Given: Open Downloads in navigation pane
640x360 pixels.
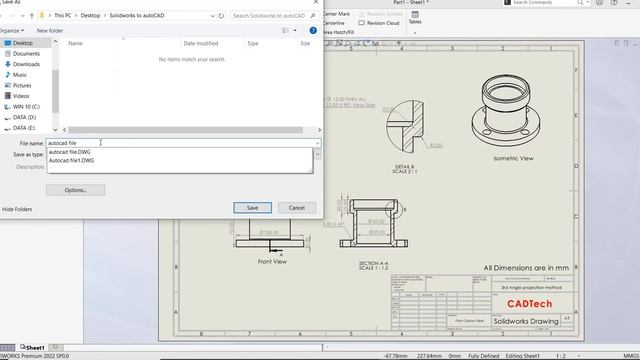Looking at the screenshot, I should (25, 64).
